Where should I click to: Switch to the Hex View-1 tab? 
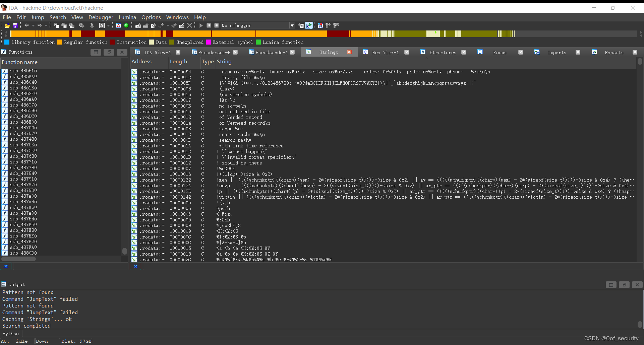[x=385, y=52]
